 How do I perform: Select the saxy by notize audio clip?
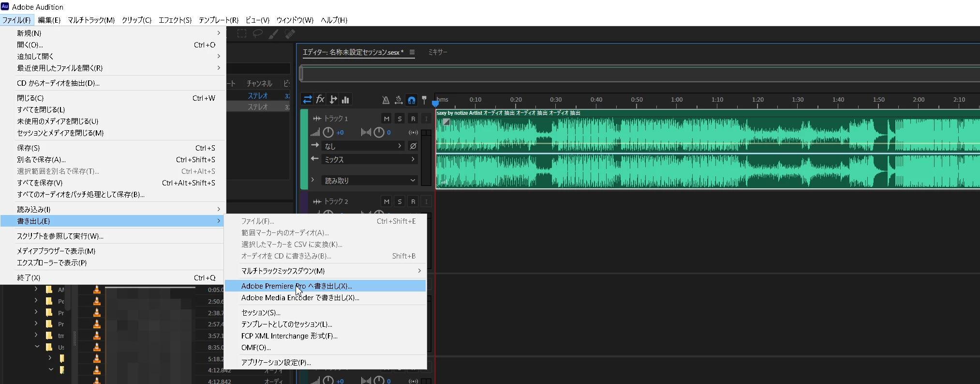708,150
